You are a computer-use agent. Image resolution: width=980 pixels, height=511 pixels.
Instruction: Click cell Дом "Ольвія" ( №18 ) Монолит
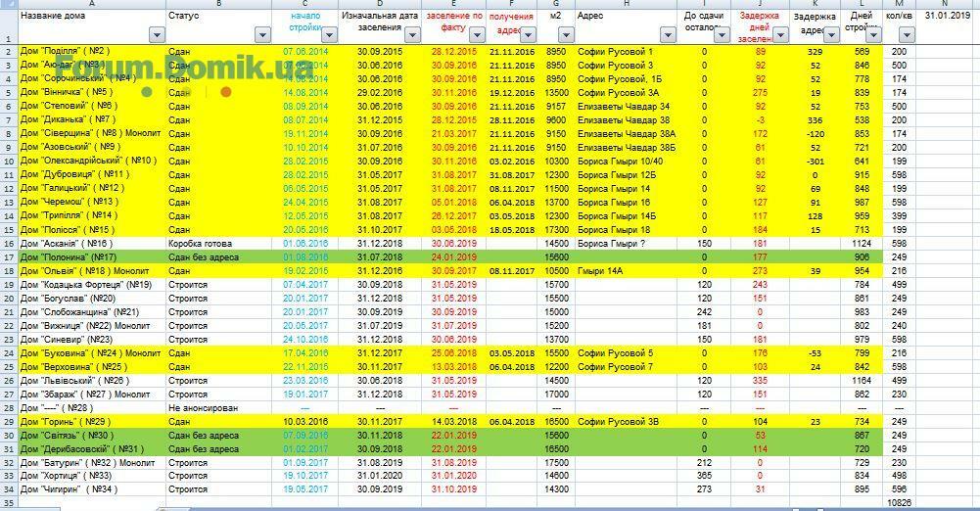92,271
